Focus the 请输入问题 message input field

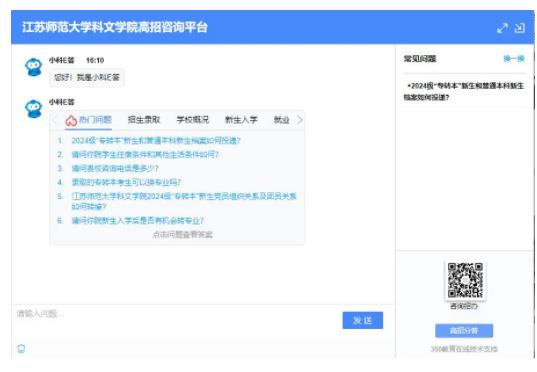click(x=176, y=320)
